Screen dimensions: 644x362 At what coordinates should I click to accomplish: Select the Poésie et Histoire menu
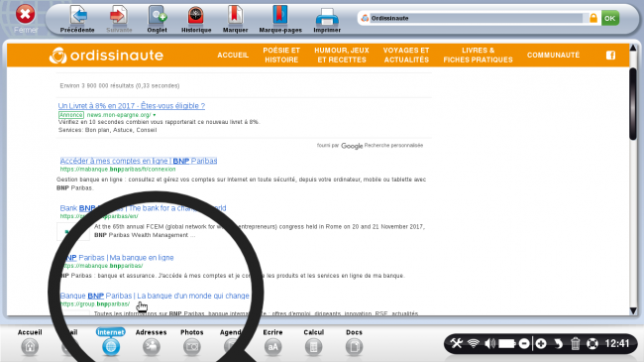pos(281,55)
